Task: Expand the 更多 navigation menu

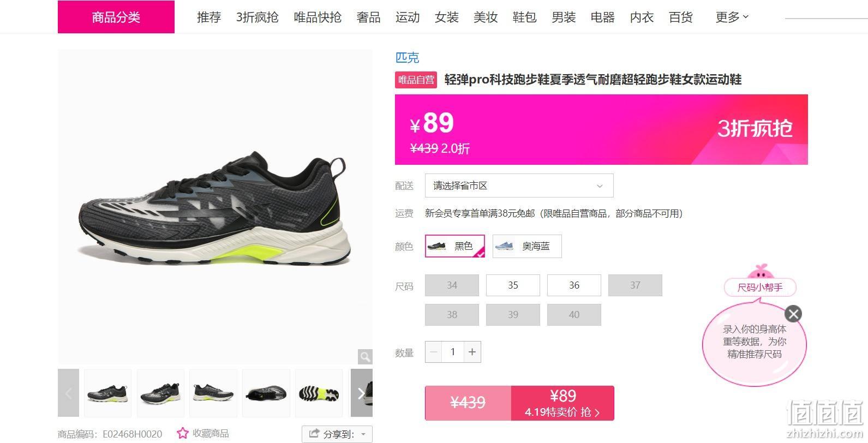Action: click(x=732, y=17)
